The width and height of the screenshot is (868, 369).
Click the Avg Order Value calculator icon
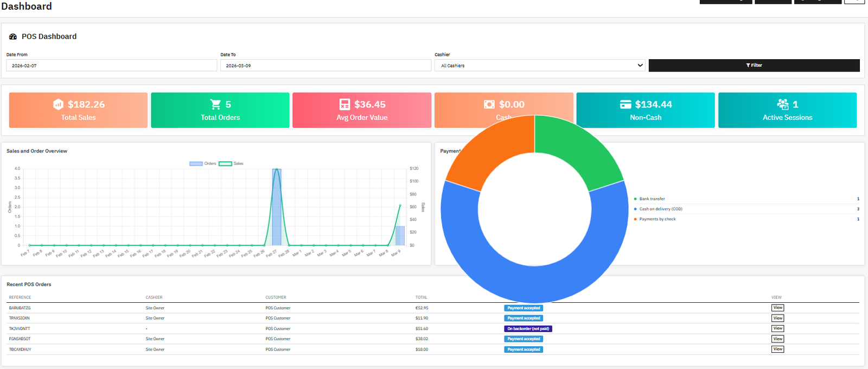(344, 104)
